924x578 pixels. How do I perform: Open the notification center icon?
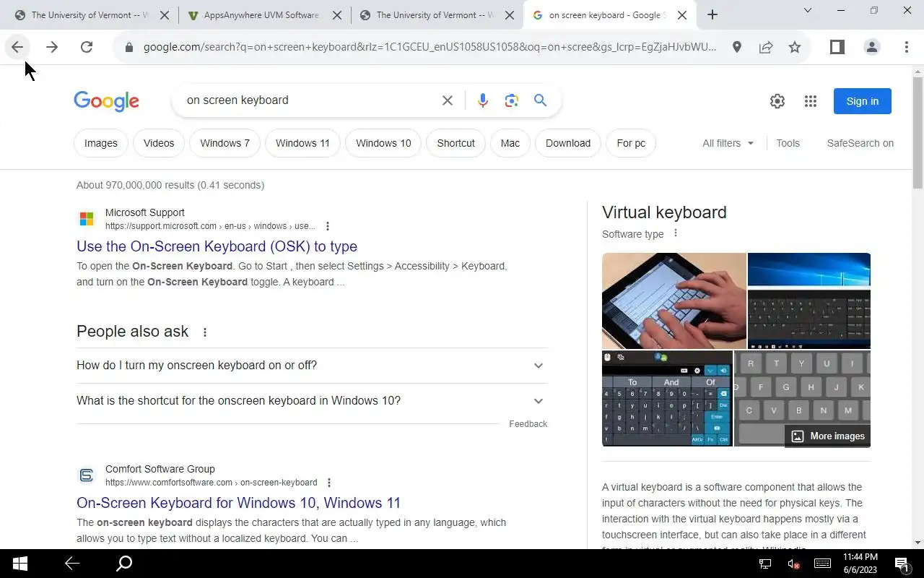902,564
